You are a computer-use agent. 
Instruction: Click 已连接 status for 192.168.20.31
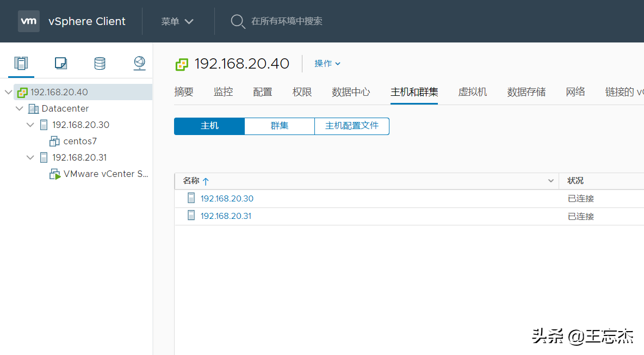click(x=581, y=216)
